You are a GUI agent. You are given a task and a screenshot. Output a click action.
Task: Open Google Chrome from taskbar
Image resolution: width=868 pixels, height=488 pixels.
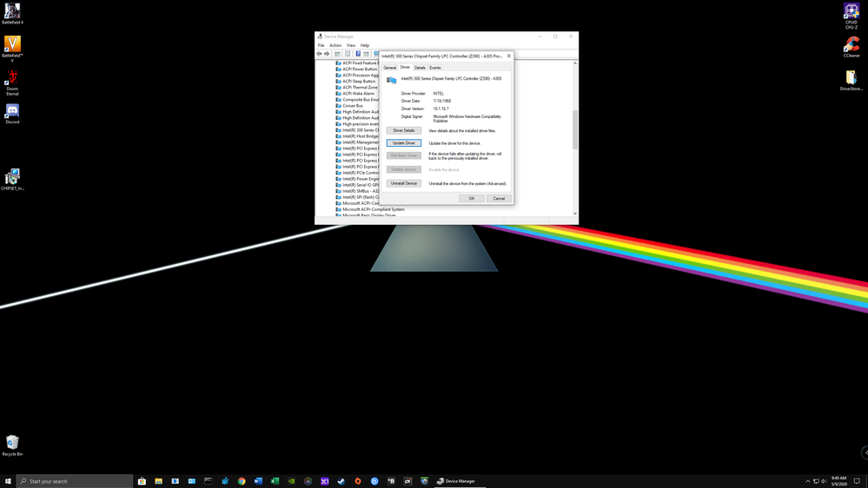(x=242, y=481)
